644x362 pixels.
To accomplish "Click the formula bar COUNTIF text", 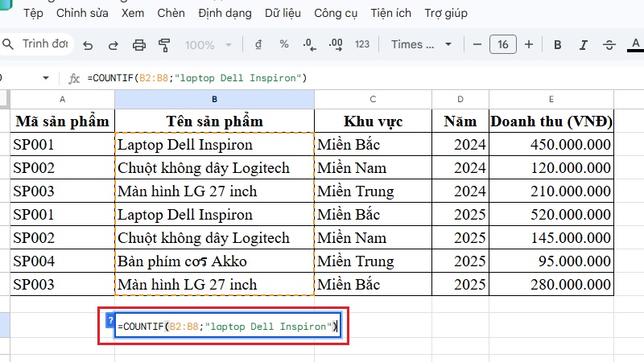I will pyautogui.click(x=196, y=78).
